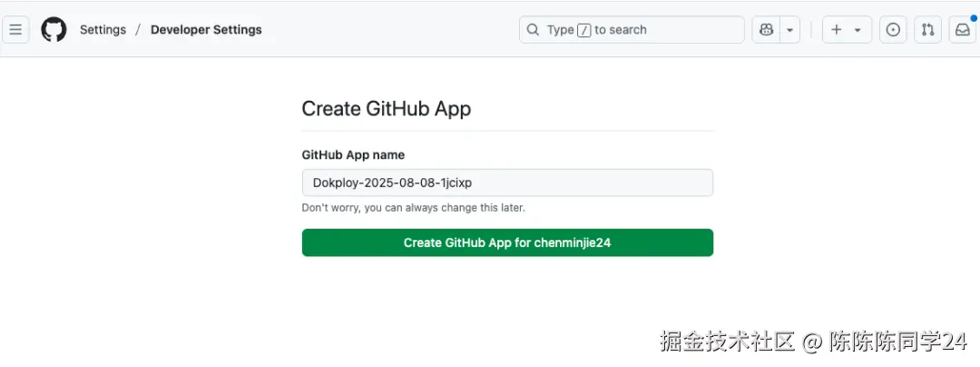The width and height of the screenshot is (980, 367).
Task: Click the magnifying glass search icon
Action: (x=534, y=30)
